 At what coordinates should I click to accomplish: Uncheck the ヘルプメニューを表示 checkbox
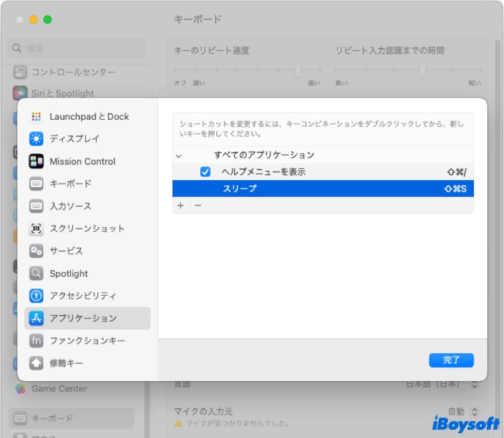tap(206, 172)
